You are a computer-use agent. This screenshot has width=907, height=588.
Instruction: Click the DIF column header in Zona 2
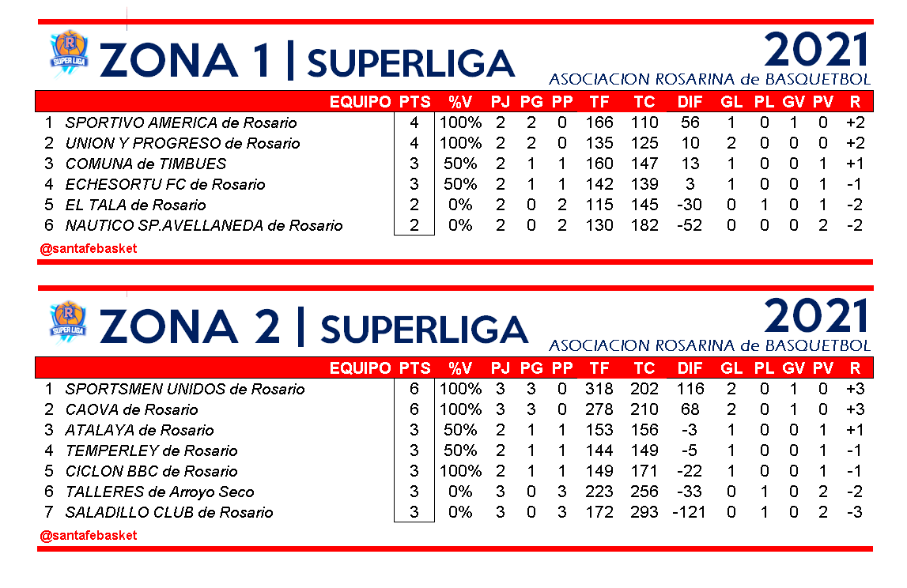690,367
